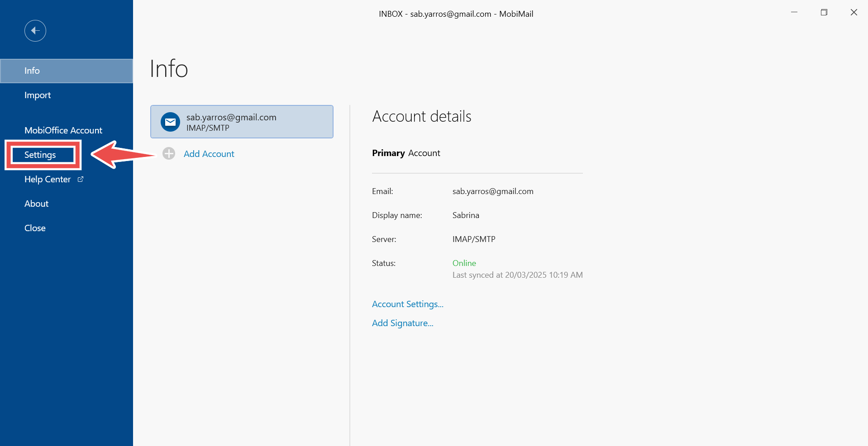The image size is (868, 446).
Task: Close the MobiMail window
Action: coord(854,12)
